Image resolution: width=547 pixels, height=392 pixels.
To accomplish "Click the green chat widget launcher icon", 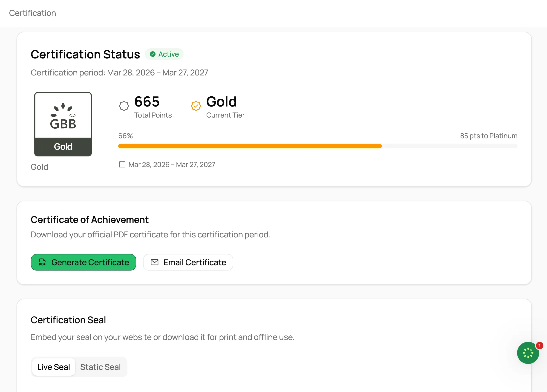I will (528, 353).
